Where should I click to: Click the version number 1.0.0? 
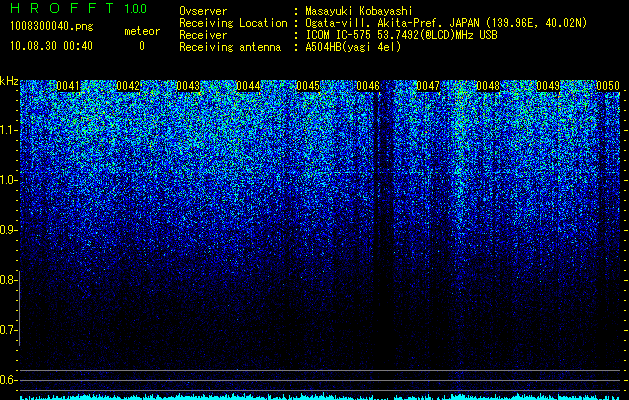tap(136, 9)
